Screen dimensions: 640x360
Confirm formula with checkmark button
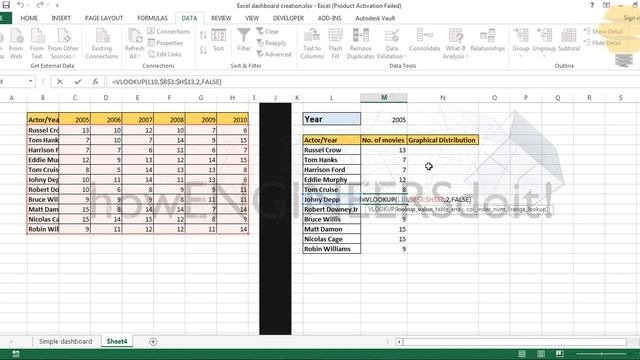(x=78, y=82)
